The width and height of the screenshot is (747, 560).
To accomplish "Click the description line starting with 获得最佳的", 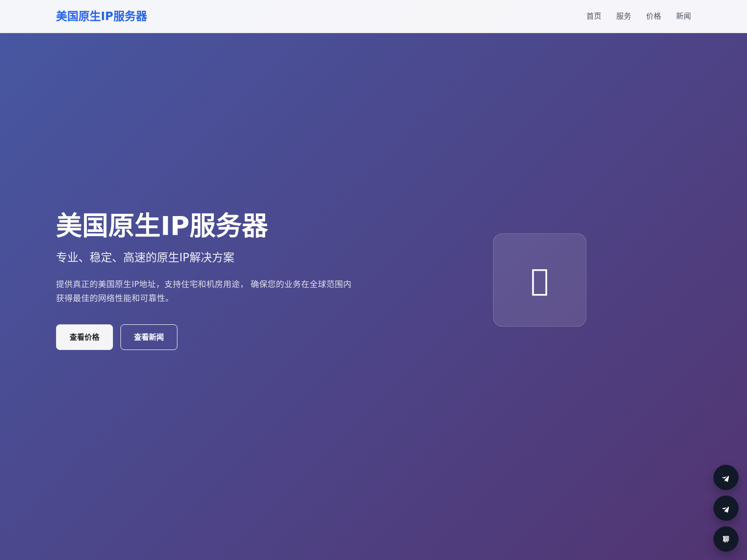I will 113,298.
